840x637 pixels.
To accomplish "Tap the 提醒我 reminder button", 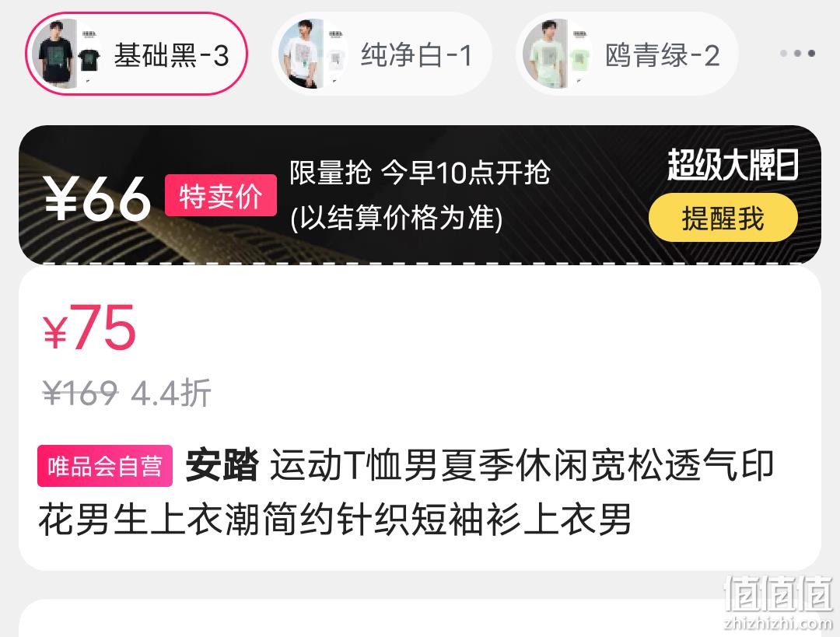I will [x=723, y=218].
